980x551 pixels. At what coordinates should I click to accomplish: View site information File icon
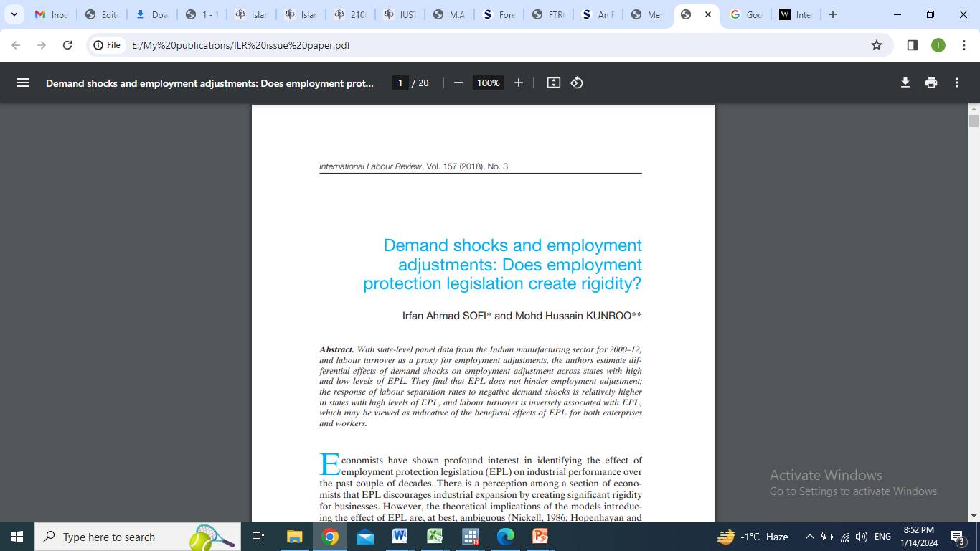click(107, 45)
